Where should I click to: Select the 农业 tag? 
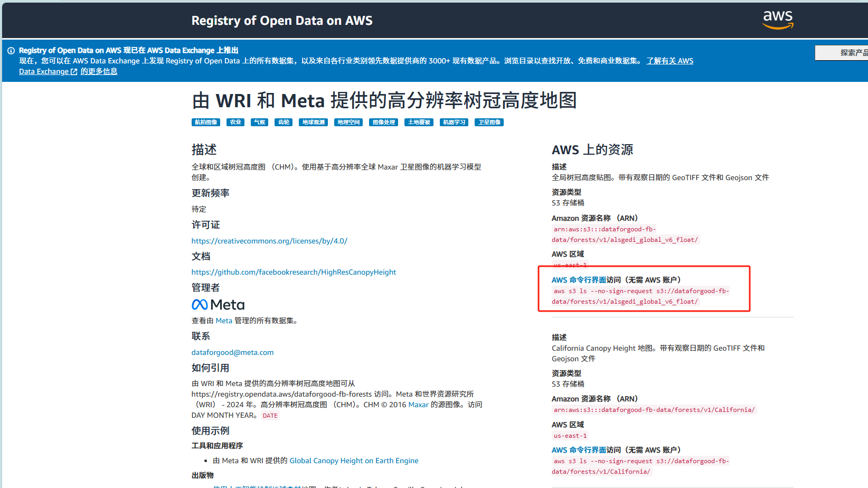tap(235, 122)
